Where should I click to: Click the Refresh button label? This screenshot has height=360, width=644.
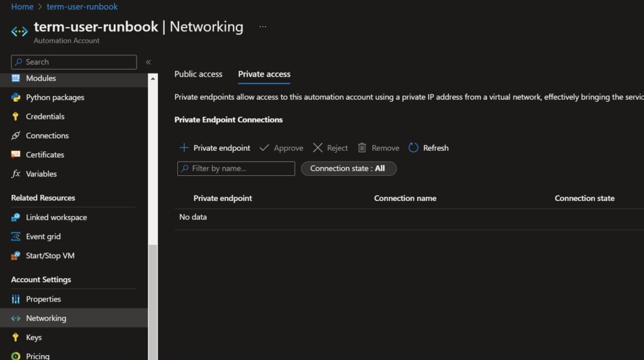point(436,148)
